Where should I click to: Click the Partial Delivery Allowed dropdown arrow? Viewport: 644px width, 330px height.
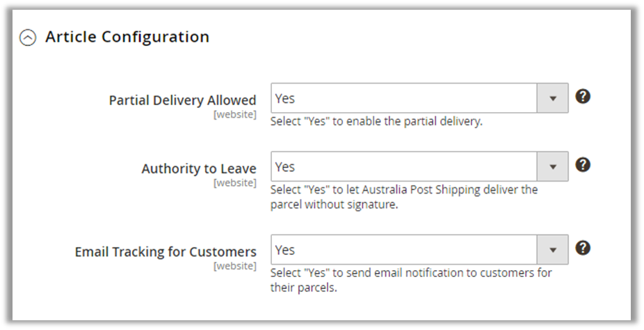pyautogui.click(x=553, y=98)
